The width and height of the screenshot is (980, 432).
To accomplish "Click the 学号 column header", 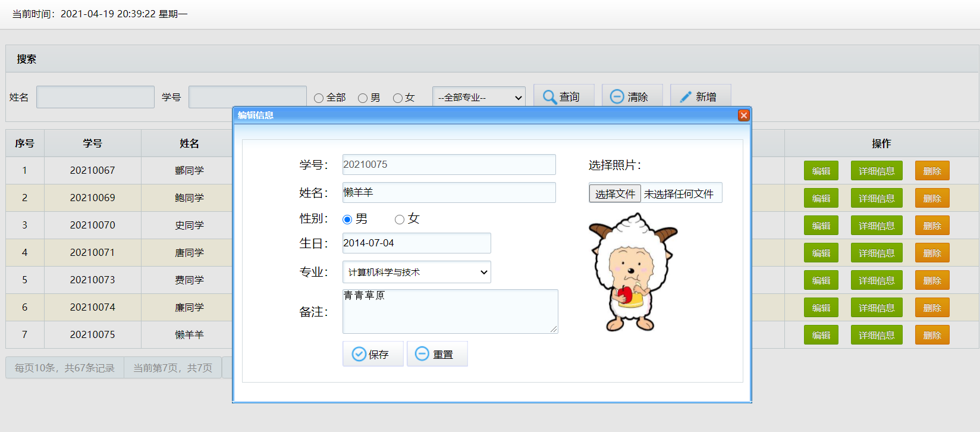I will 92,143.
